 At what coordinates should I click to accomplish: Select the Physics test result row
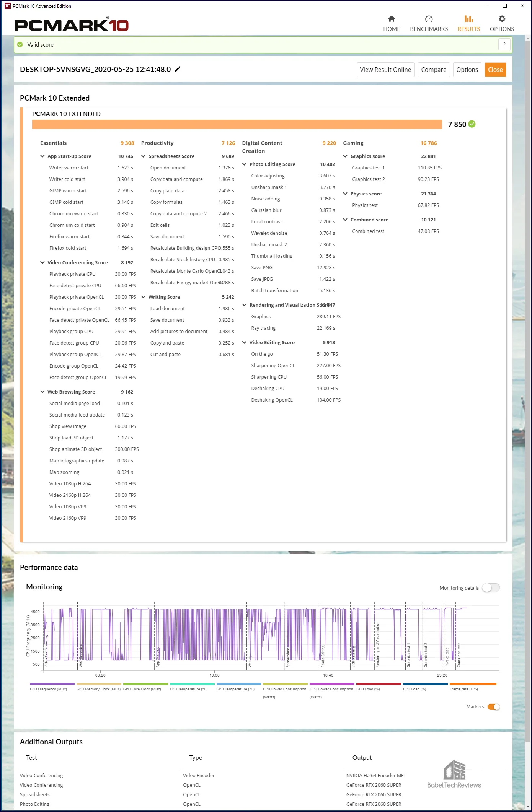pyautogui.click(x=396, y=205)
